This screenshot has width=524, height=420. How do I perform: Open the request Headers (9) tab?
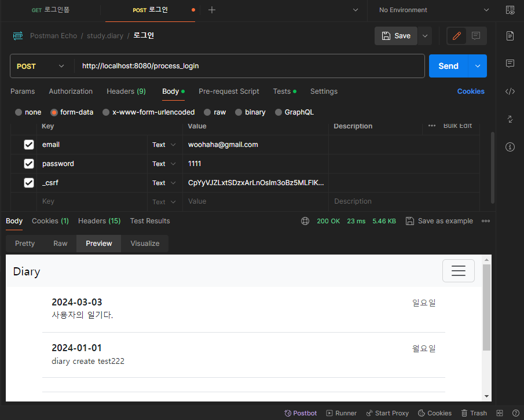coord(126,91)
